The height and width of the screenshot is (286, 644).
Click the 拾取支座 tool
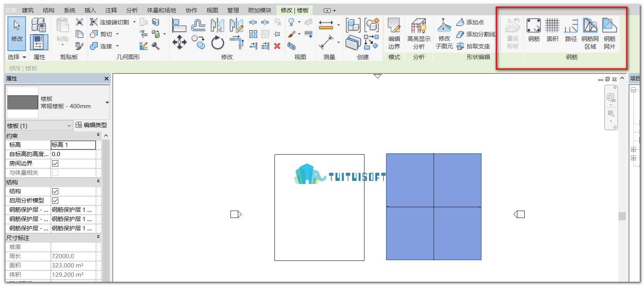click(x=473, y=46)
